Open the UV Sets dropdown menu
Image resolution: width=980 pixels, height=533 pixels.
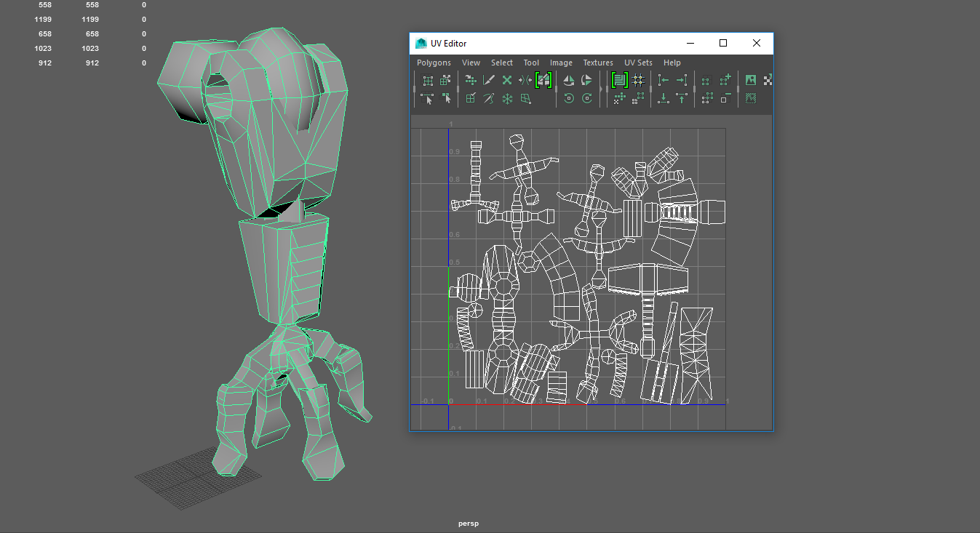638,63
